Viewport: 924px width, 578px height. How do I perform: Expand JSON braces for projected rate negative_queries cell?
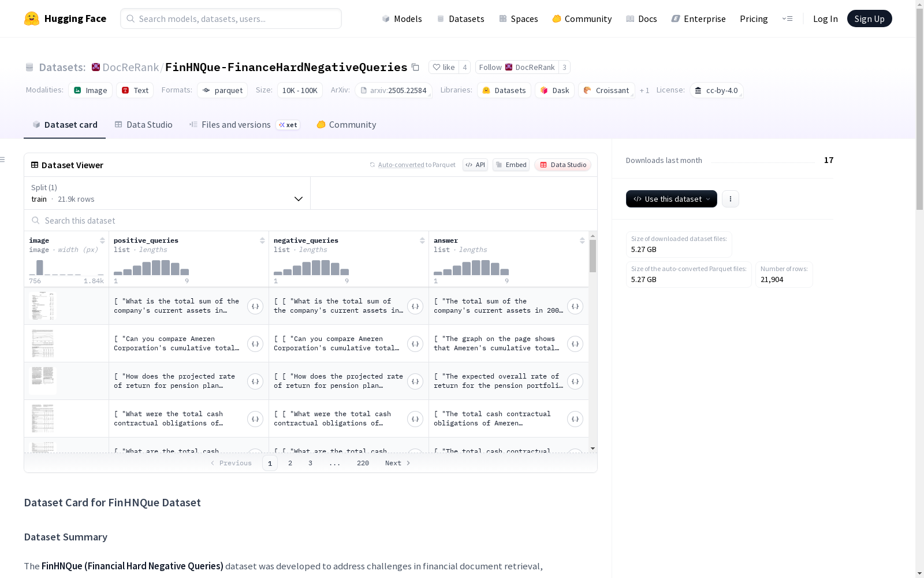click(x=415, y=381)
